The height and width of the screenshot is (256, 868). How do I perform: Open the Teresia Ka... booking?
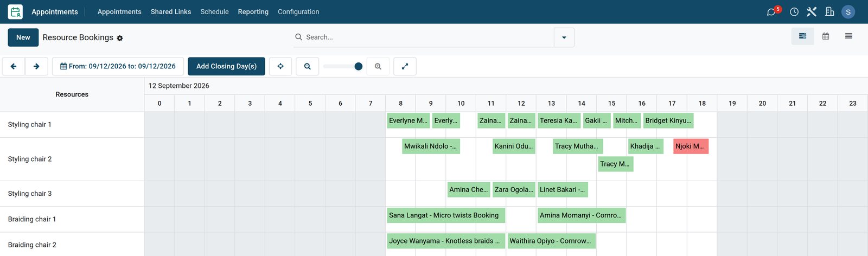tap(559, 121)
